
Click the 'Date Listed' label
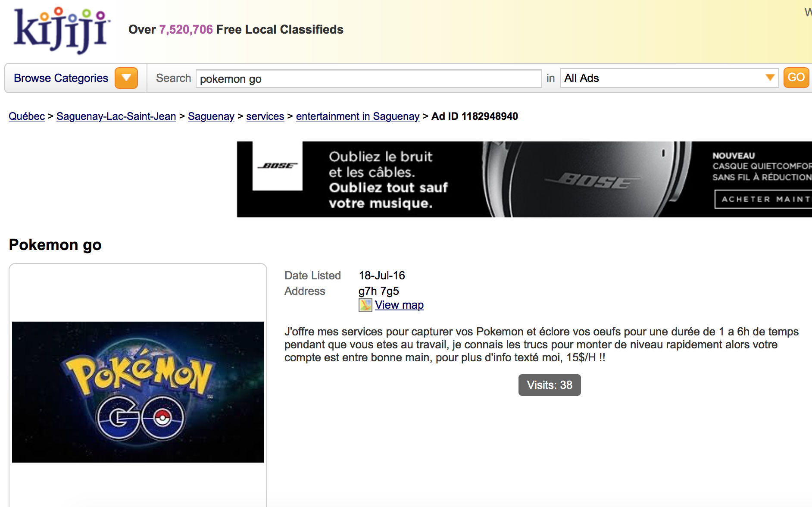[x=312, y=275]
